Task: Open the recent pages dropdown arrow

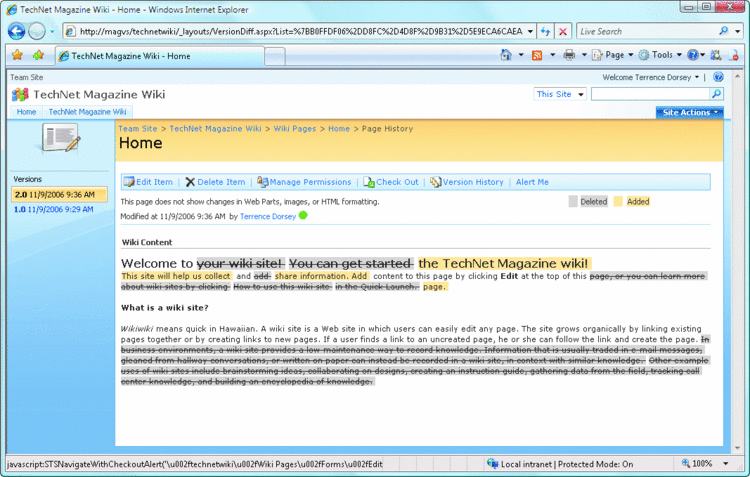Action: point(52,32)
